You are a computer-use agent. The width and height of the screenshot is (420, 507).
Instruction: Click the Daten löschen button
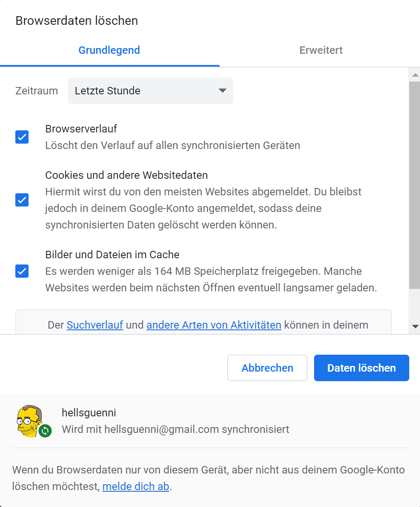361,368
